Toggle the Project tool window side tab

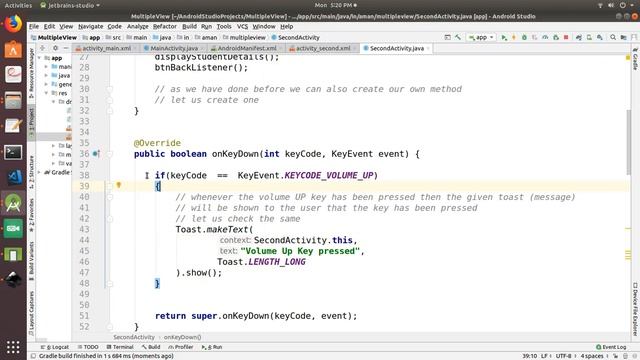click(31, 122)
